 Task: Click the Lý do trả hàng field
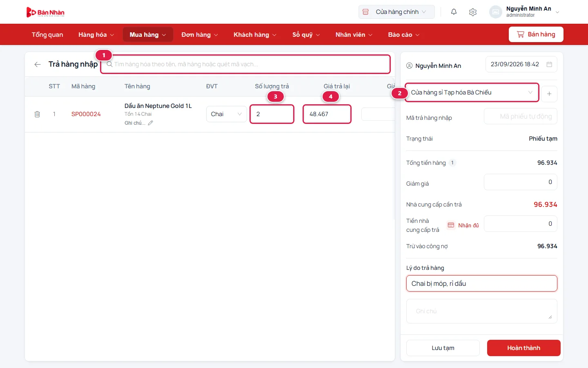click(482, 283)
